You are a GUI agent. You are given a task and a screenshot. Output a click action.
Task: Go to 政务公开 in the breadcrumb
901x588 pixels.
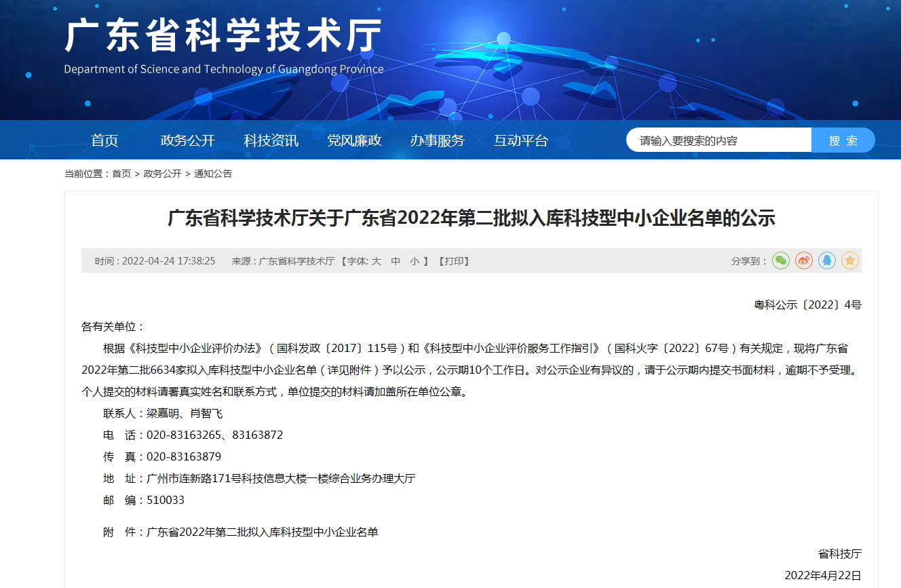pyautogui.click(x=163, y=174)
